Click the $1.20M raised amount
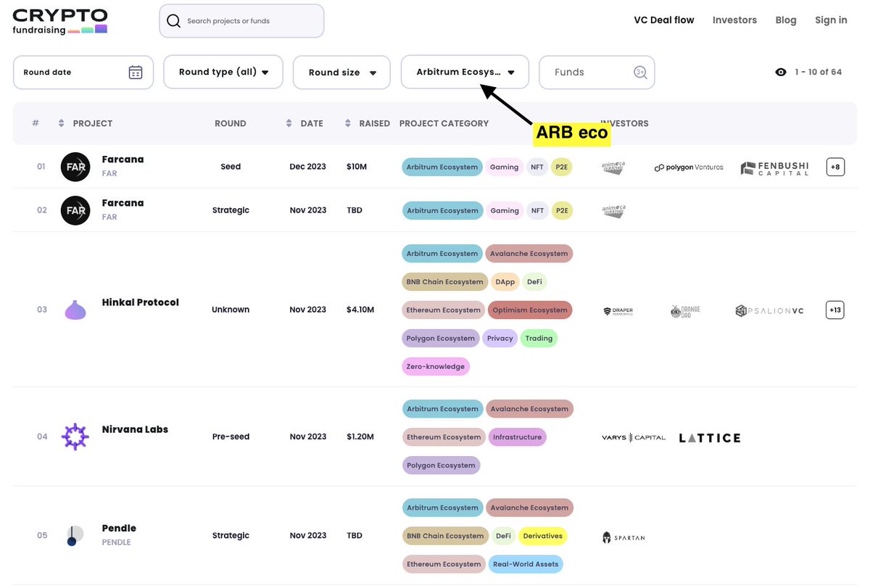 pyautogui.click(x=360, y=436)
